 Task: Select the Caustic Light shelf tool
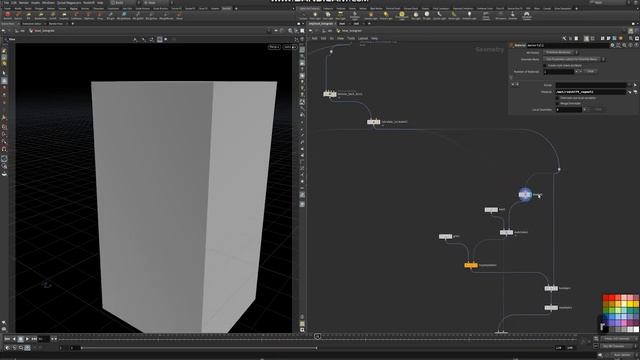click(x=440, y=16)
